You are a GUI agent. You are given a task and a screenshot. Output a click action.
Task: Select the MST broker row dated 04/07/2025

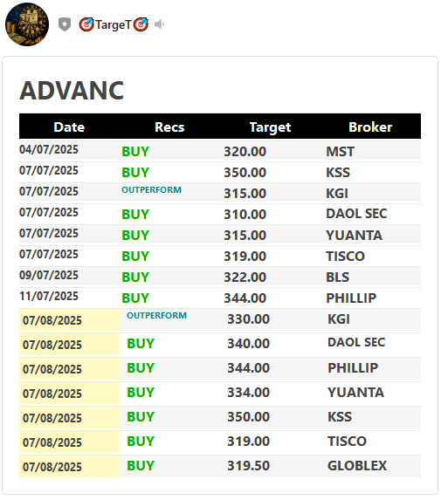(x=220, y=151)
